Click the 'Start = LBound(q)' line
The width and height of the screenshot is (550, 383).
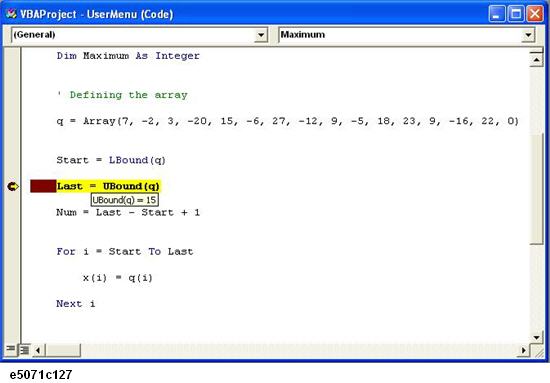(111, 160)
